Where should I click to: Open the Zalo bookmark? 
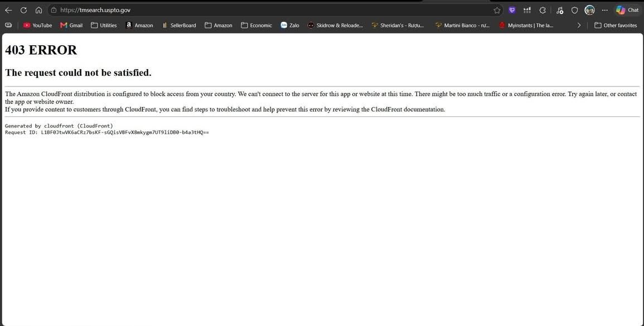[x=290, y=26]
